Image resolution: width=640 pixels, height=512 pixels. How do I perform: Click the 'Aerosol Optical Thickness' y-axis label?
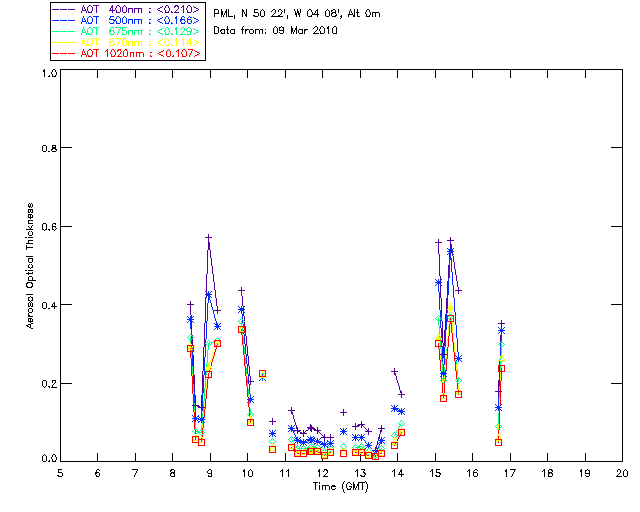(31, 264)
